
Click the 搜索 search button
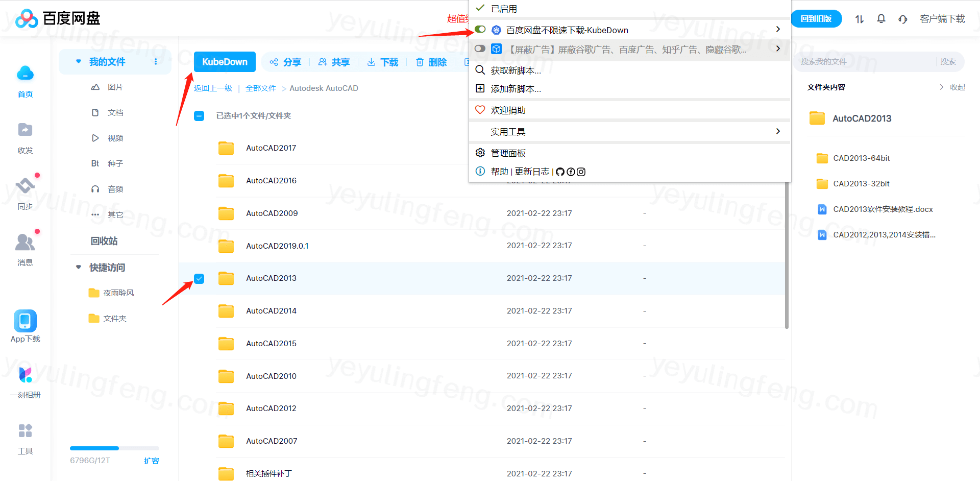pyautogui.click(x=948, y=62)
